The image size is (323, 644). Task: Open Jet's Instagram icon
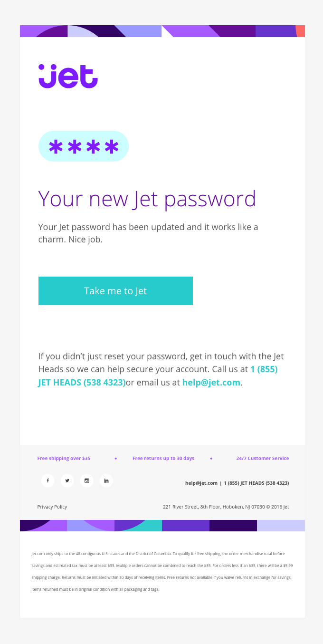[86, 481]
